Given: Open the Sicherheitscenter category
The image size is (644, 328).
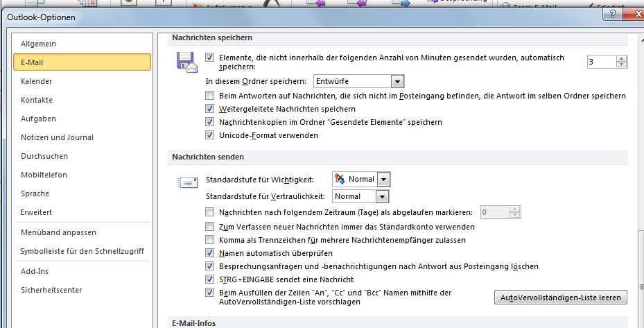Looking at the screenshot, I should [82, 290].
